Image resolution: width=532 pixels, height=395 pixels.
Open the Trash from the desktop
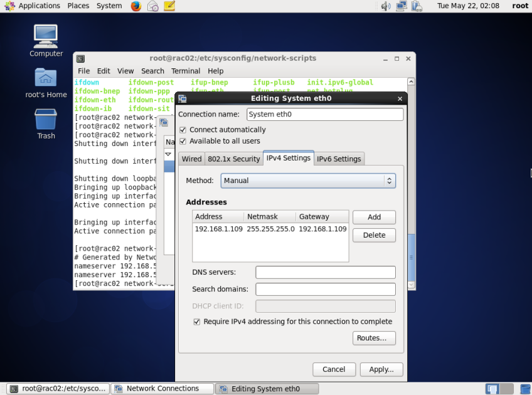(45, 119)
